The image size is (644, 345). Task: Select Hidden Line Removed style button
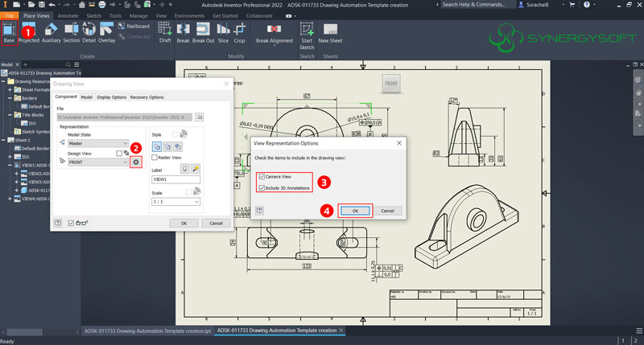pyautogui.click(x=167, y=146)
